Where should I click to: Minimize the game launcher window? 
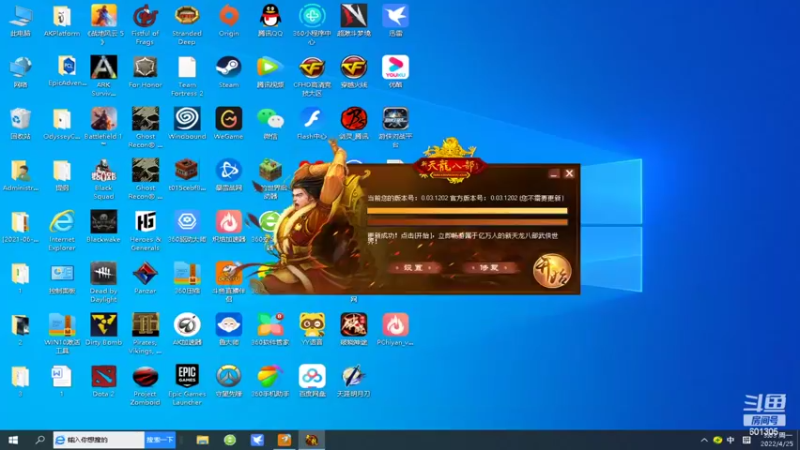(x=554, y=174)
